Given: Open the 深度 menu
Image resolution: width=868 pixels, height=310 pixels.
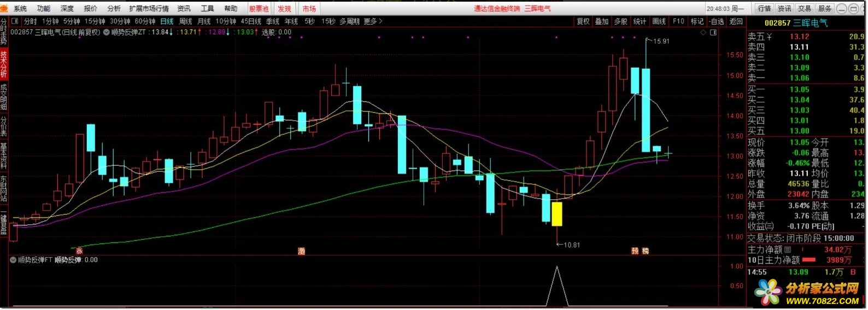Looking at the screenshot, I should [67, 9].
